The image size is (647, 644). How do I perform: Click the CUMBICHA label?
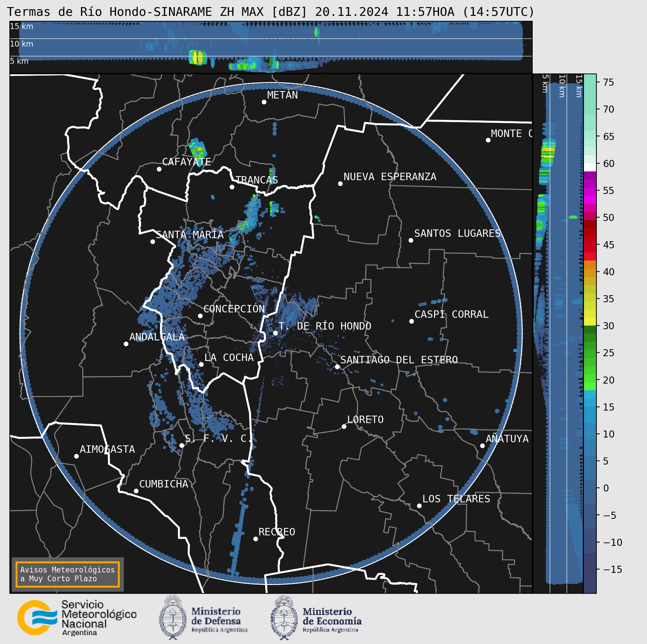point(164,484)
